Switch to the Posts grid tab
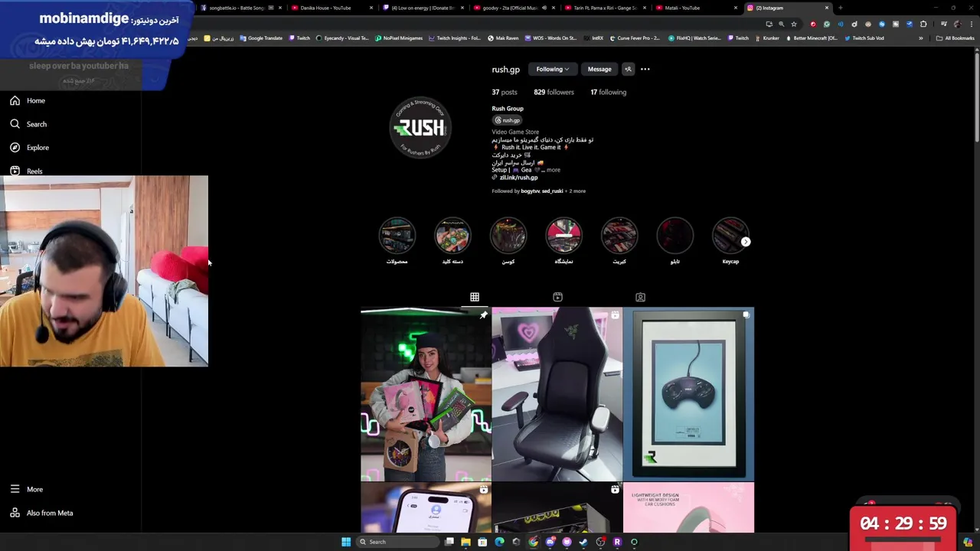Image resolution: width=980 pixels, height=551 pixels. [475, 297]
